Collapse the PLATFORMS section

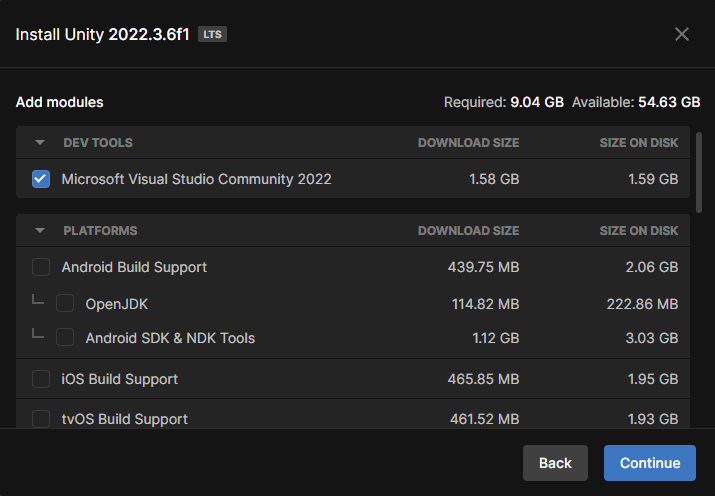pyautogui.click(x=40, y=231)
